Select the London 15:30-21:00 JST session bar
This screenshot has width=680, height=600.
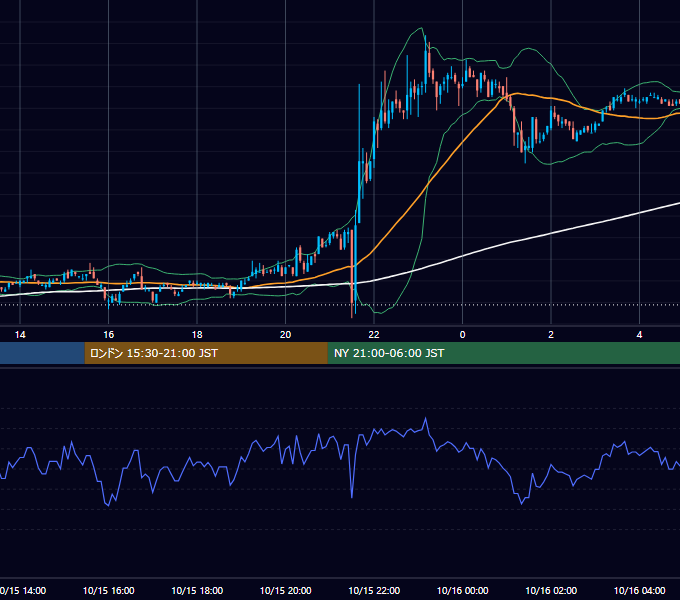(206, 353)
